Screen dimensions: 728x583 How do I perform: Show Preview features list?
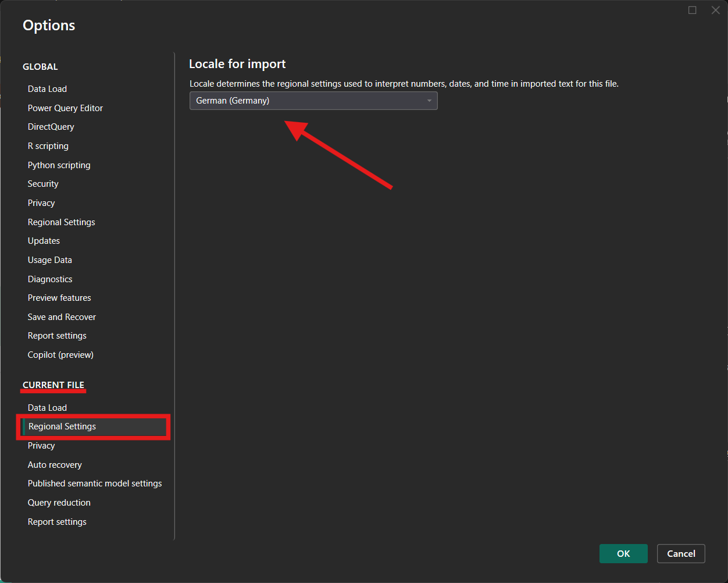pos(59,298)
